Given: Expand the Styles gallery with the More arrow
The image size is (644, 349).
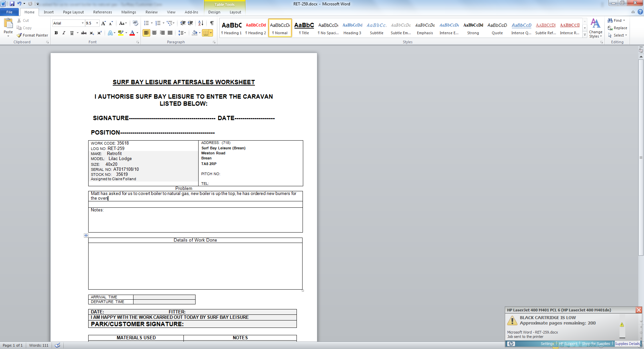Looking at the screenshot, I should click(x=585, y=35).
